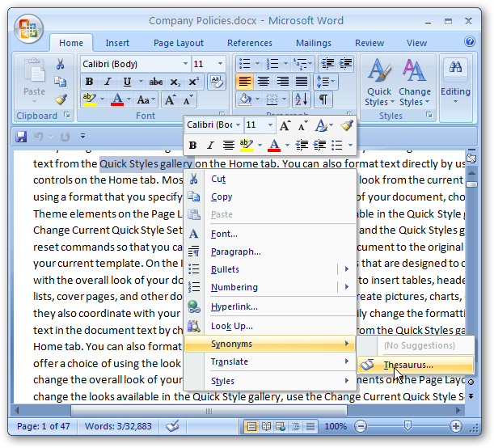Image resolution: width=494 pixels, height=448 pixels.
Task: Click Undo in Quick Access Toolbar
Action: click(x=38, y=137)
